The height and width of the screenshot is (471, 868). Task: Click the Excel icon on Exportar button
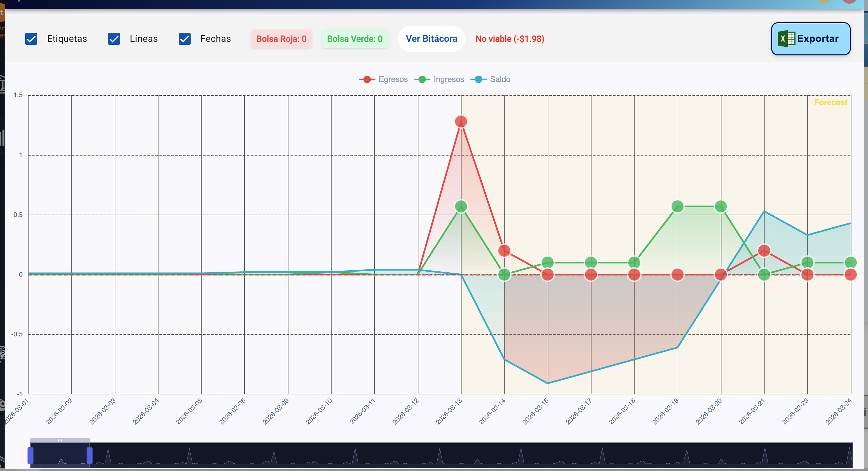click(x=786, y=39)
